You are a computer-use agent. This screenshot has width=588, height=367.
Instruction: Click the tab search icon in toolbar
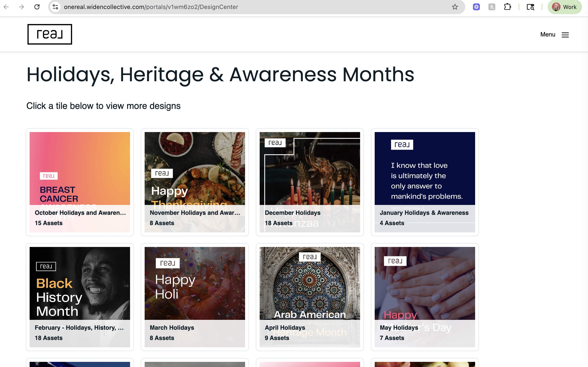[530, 7]
